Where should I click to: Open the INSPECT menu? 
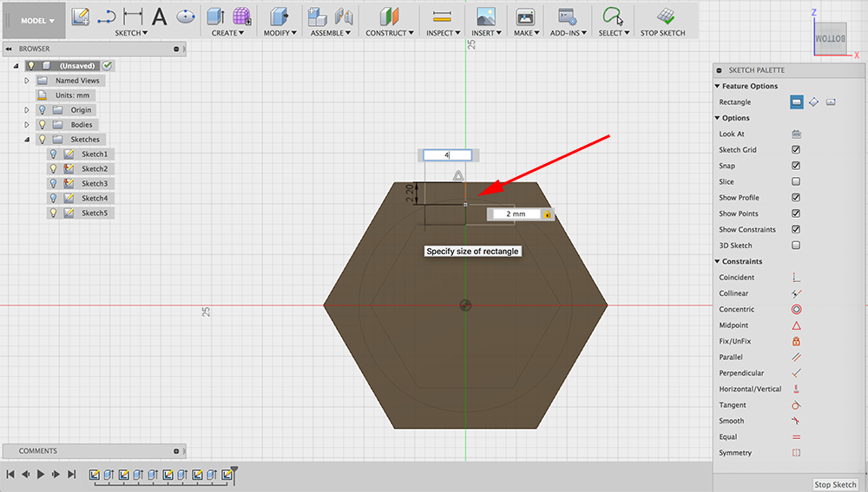point(443,33)
